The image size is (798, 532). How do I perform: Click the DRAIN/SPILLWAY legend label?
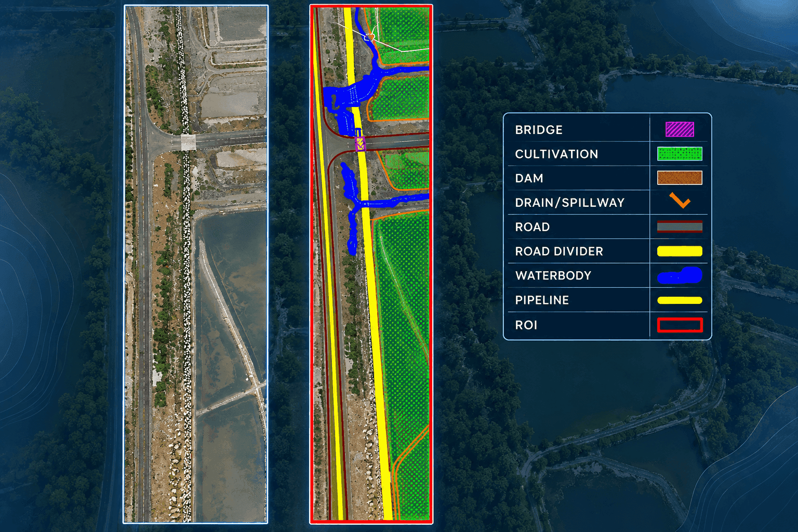click(x=569, y=203)
